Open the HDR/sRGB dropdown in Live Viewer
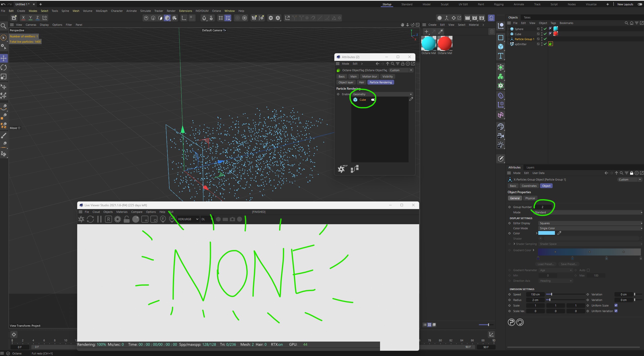 [x=188, y=219]
